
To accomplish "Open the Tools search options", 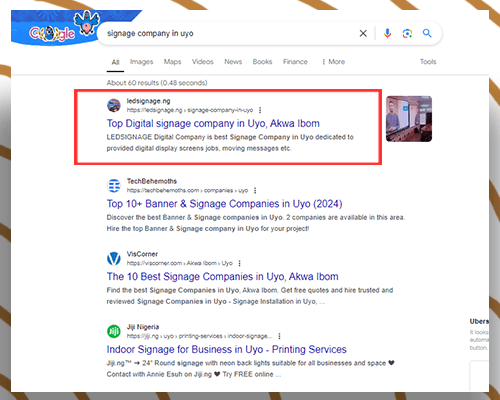I will (x=428, y=62).
